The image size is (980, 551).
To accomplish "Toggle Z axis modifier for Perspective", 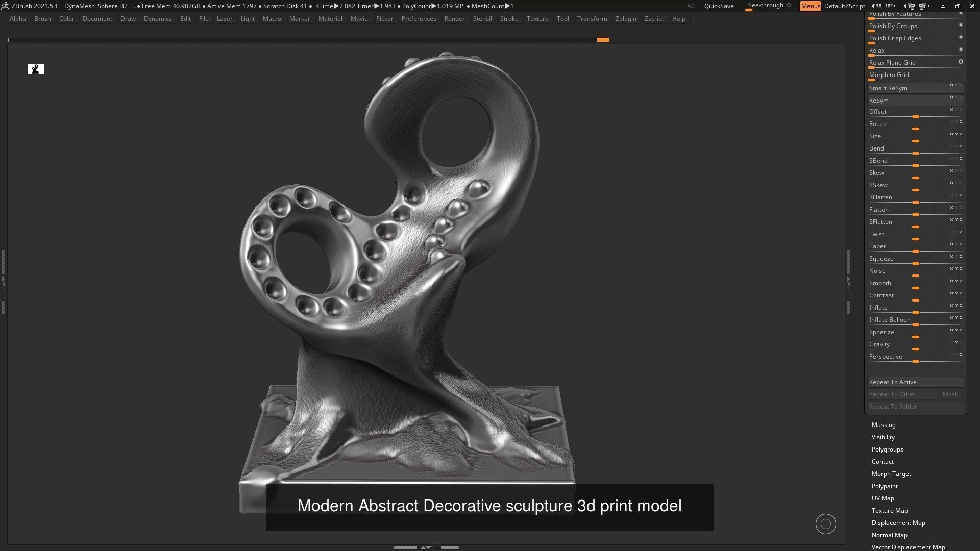I will click(x=961, y=355).
